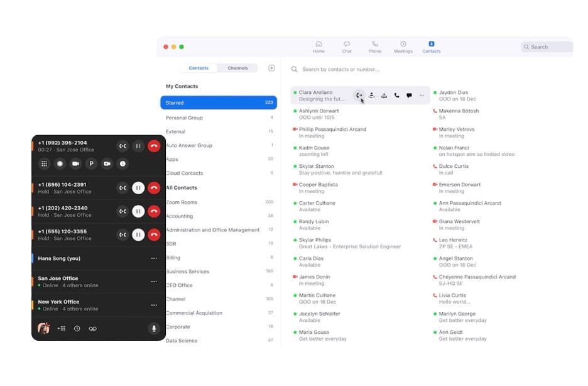Select the Starred contacts group

pyautogui.click(x=218, y=102)
